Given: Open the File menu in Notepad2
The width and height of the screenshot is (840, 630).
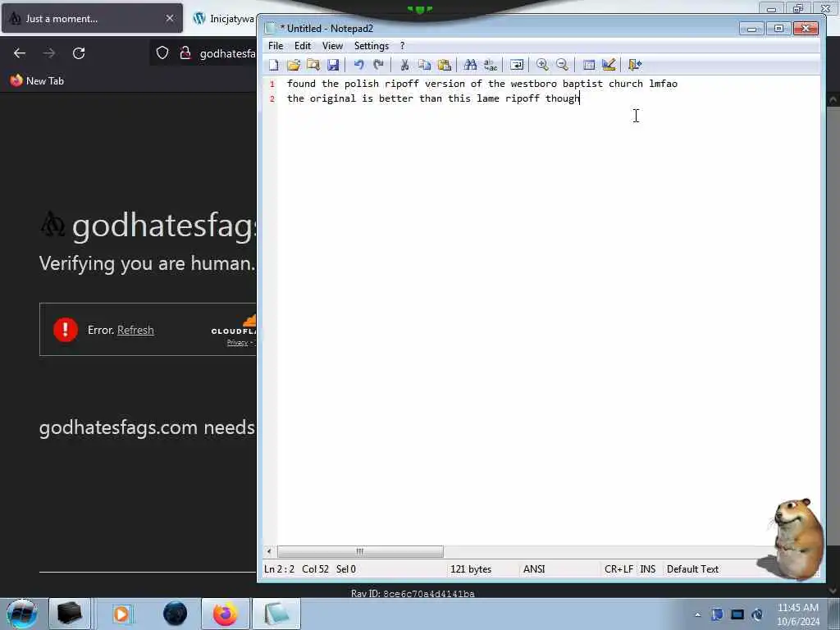Looking at the screenshot, I should point(276,46).
